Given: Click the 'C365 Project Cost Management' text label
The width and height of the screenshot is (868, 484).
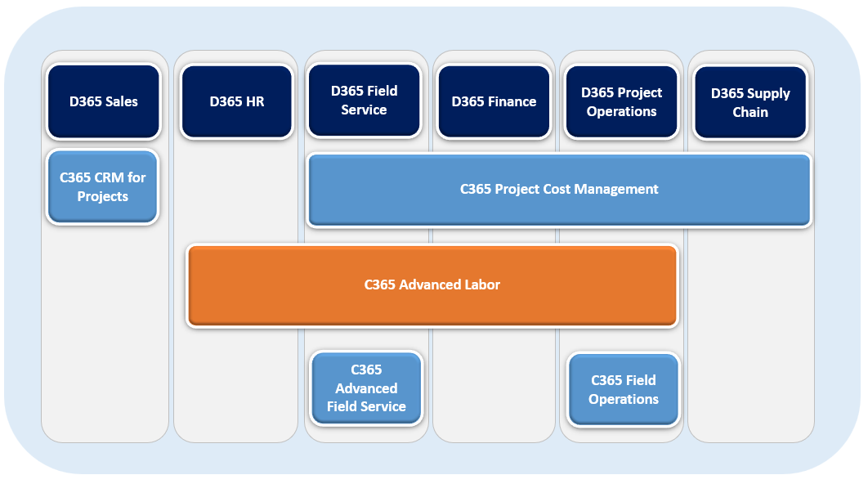Looking at the screenshot, I should 559,190.
